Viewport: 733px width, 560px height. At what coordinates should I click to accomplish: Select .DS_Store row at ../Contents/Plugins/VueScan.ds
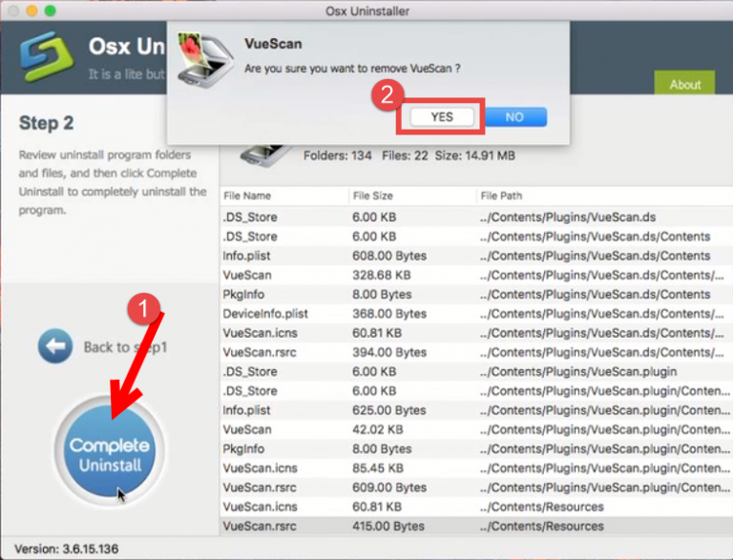point(476,217)
